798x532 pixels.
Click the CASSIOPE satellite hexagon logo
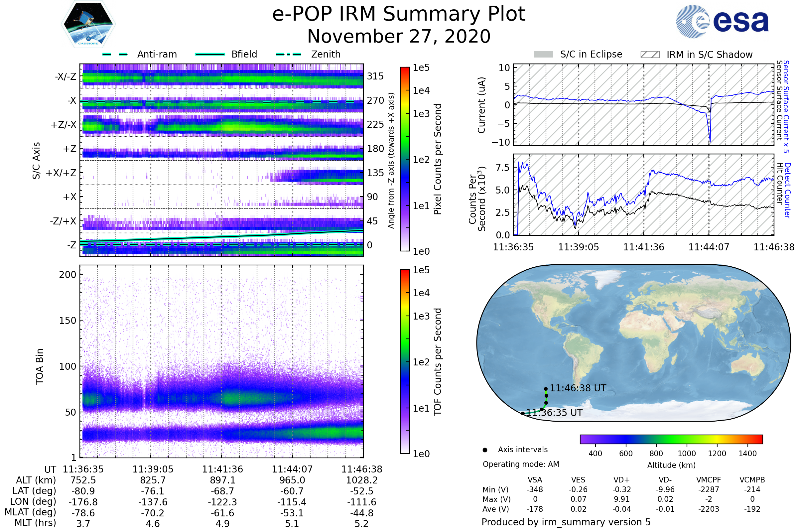pyautogui.click(x=88, y=24)
